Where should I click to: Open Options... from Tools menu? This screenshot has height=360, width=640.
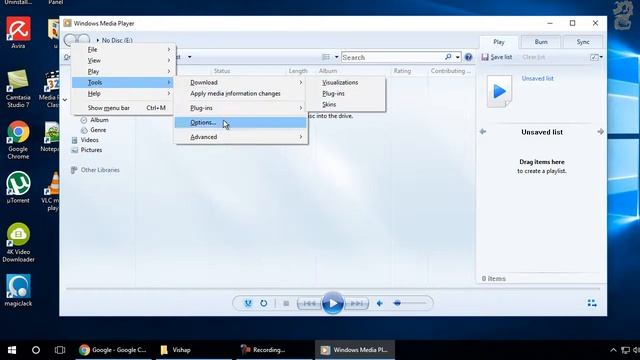pyautogui.click(x=241, y=122)
